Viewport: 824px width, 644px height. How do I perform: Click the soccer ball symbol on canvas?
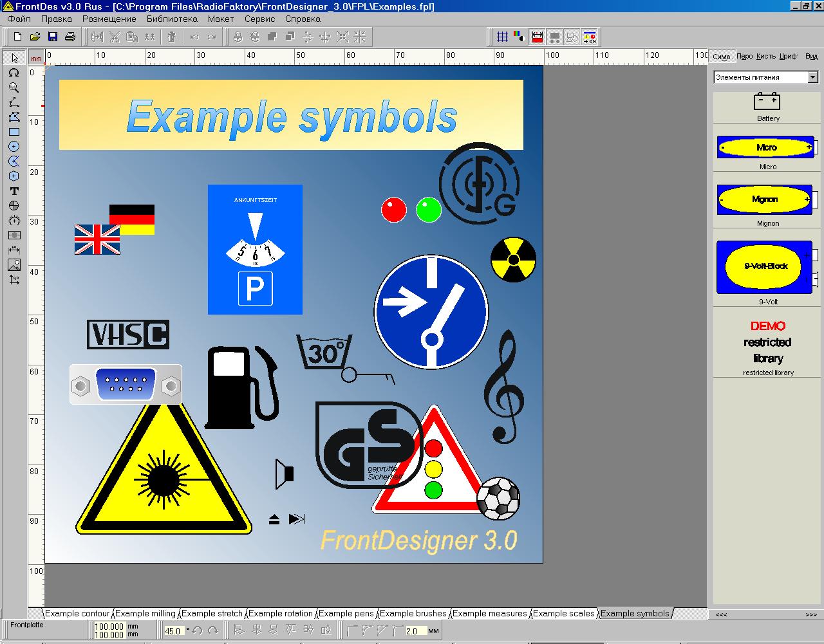tap(498, 498)
